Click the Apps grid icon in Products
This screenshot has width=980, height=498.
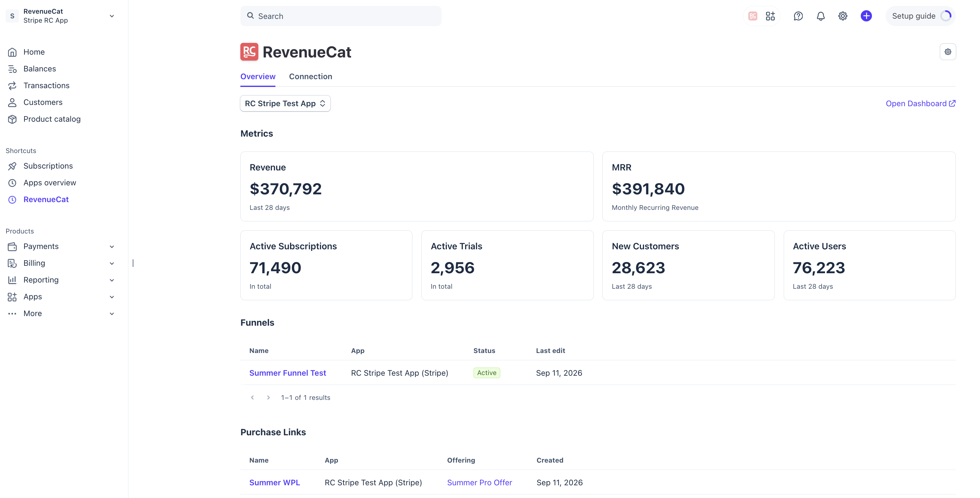[12, 297]
